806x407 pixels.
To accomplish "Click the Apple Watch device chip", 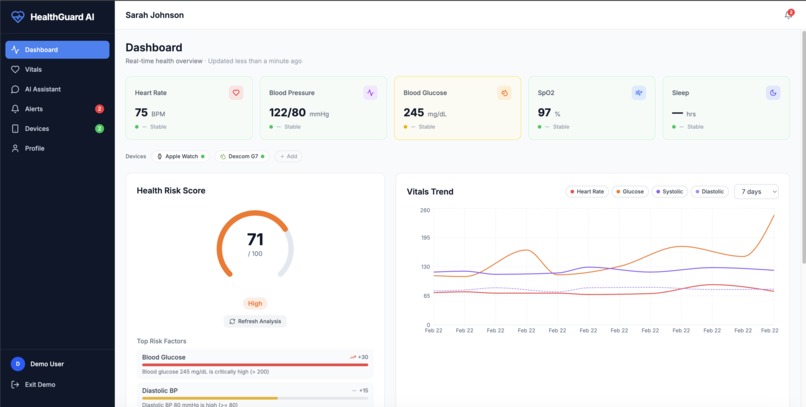I will click(180, 156).
